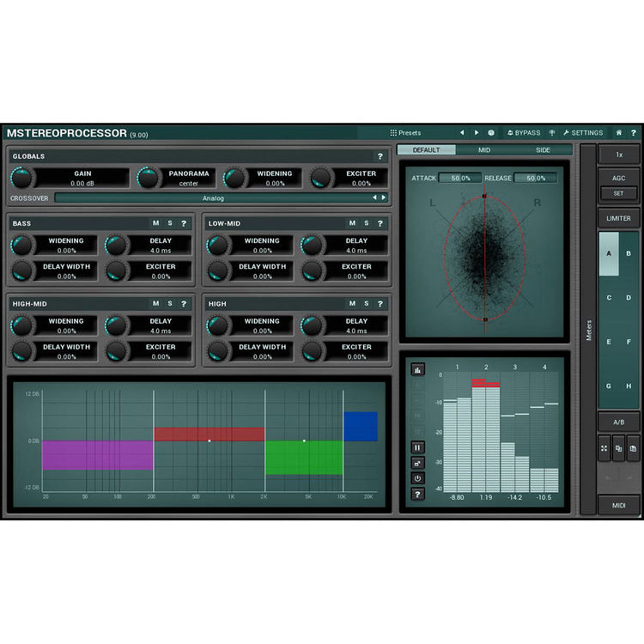Click the paste preset icon under A/B
The height and width of the screenshot is (644, 644).
[633, 449]
